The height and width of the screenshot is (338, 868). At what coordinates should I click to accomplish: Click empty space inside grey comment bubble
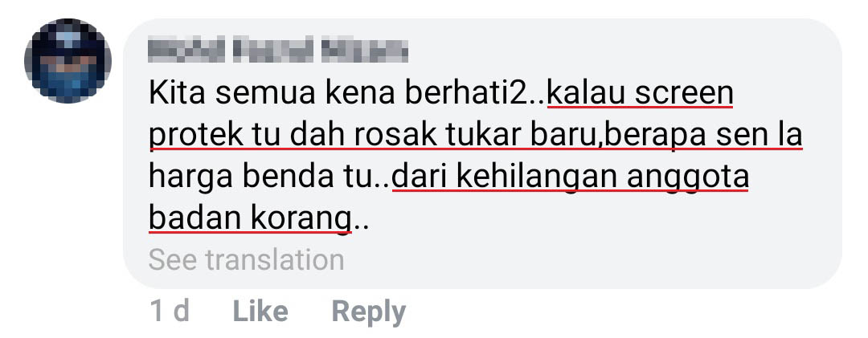click(x=609, y=249)
